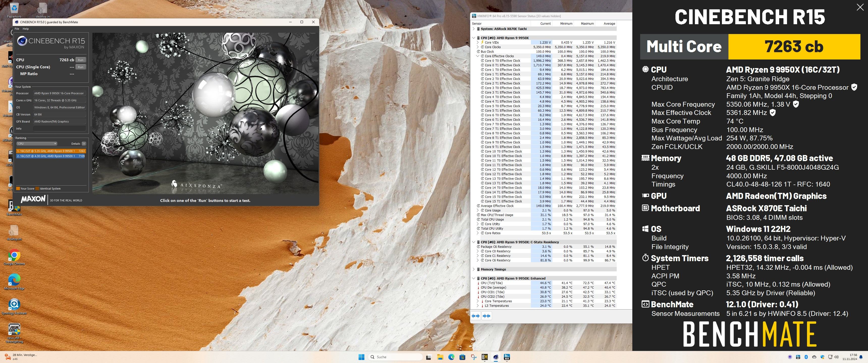Image resolution: width=868 pixels, height=363 pixels.
Task: Switch to HWiNFO in the taskbar
Action: click(x=507, y=357)
